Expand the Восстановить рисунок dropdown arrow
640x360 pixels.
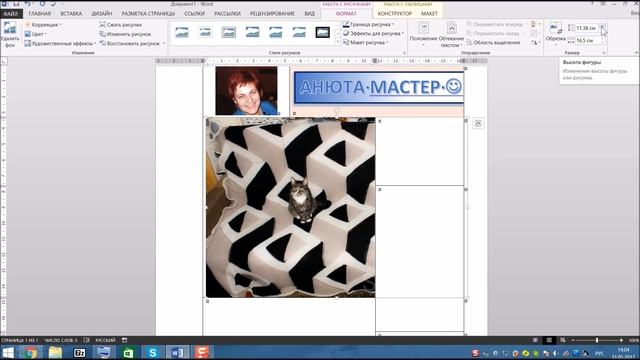click(164, 43)
